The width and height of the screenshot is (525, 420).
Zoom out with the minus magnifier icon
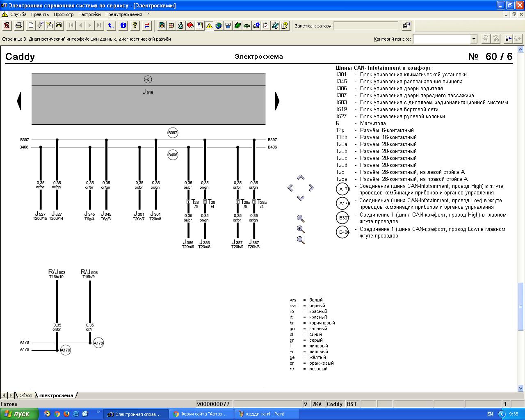click(301, 240)
